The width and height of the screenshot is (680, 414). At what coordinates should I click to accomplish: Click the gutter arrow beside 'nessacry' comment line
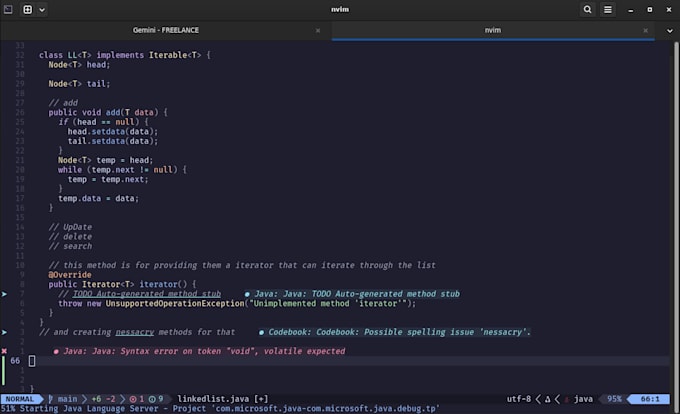click(x=4, y=332)
